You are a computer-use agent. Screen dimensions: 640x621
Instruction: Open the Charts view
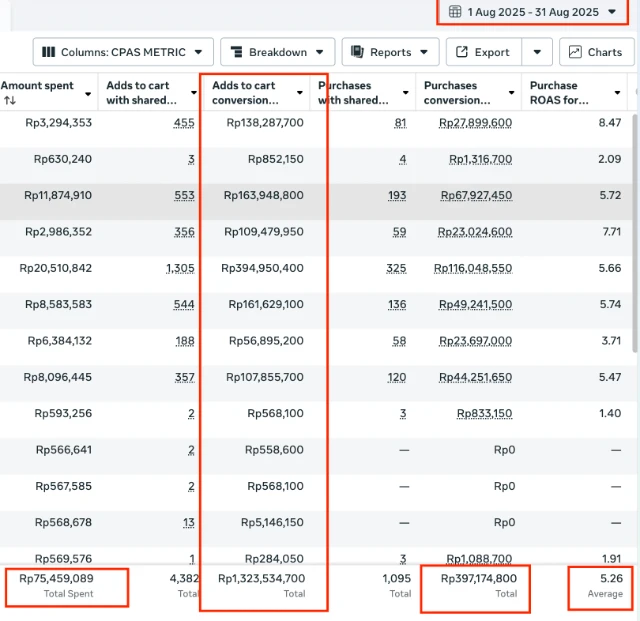coord(597,52)
